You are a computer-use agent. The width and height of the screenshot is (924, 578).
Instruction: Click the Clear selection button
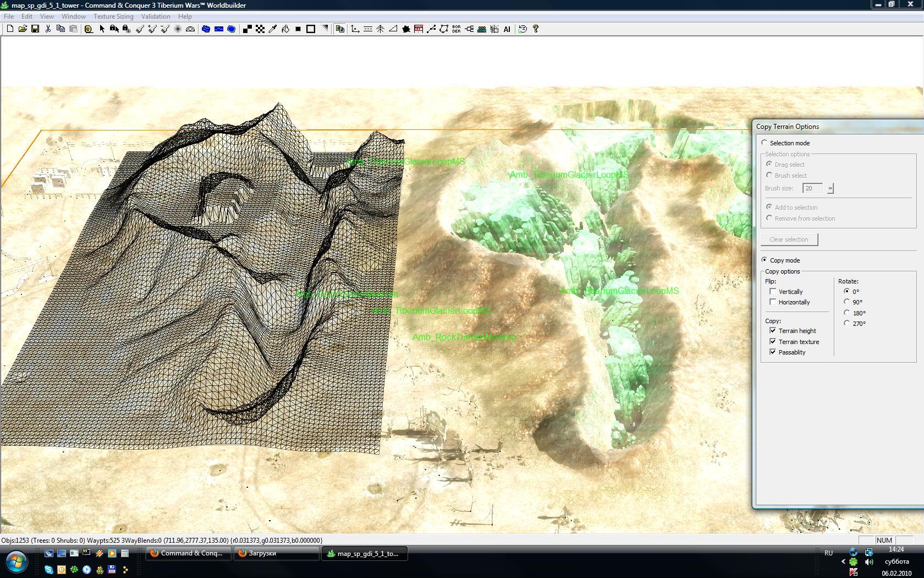tap(789, 239)
